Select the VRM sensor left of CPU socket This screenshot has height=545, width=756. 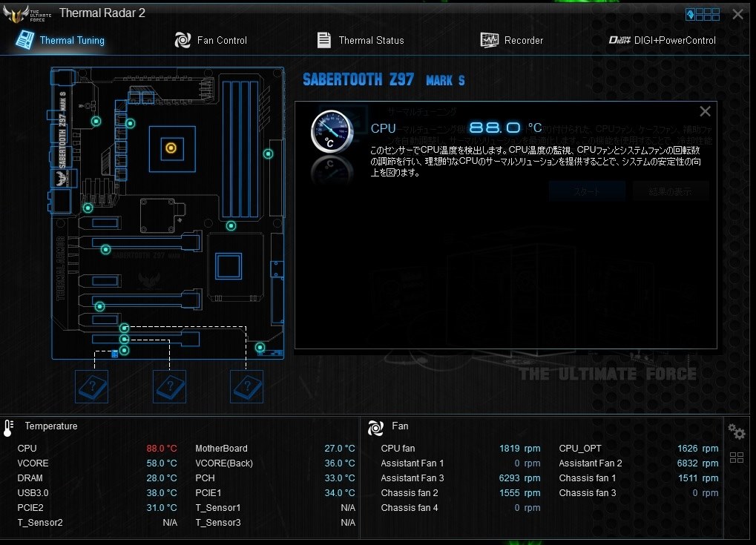(130, 123)
